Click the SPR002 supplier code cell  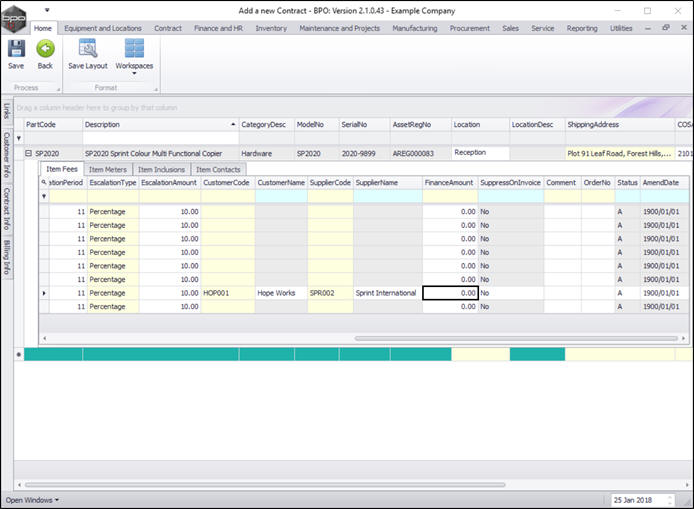point(330,293)
